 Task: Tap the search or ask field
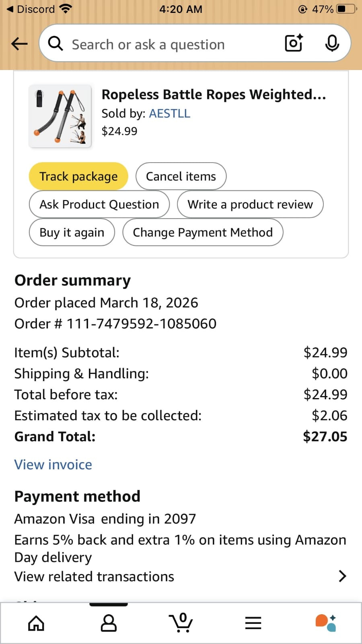pyautogui.click(x=161, y=44)
